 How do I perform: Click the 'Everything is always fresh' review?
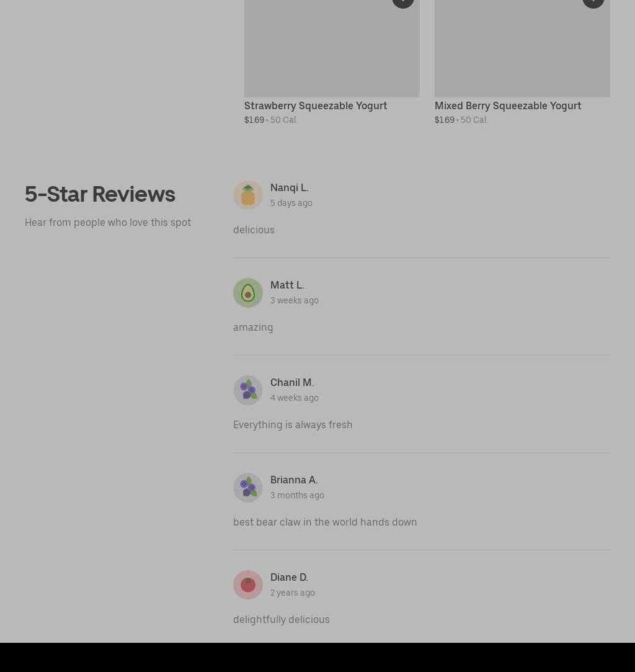293,424
